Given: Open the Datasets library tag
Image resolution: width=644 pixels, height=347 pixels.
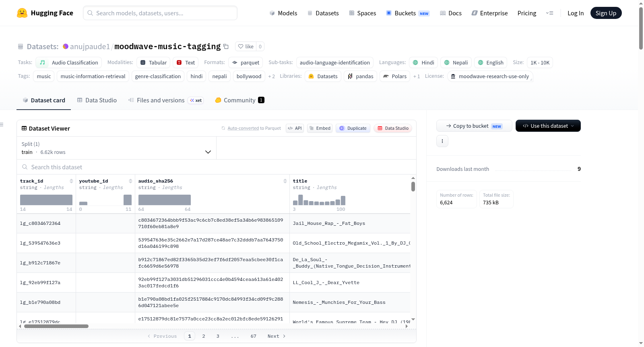Looking at the screenshot, I should coord(323,76).
